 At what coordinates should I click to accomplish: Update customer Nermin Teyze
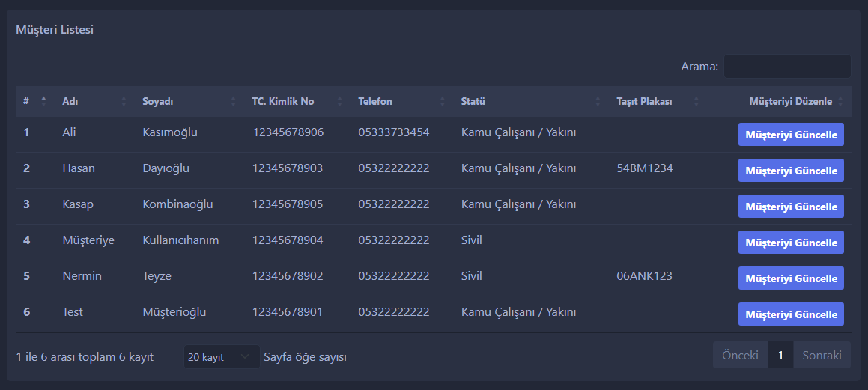pyautogui.click(x=791, y=278)
